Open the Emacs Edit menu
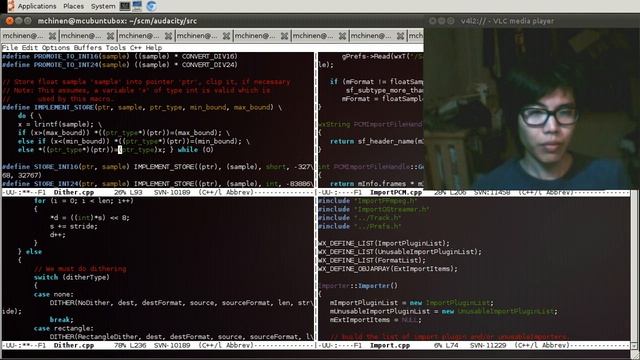Screen dimensions: 640x360 pos(30,48)
